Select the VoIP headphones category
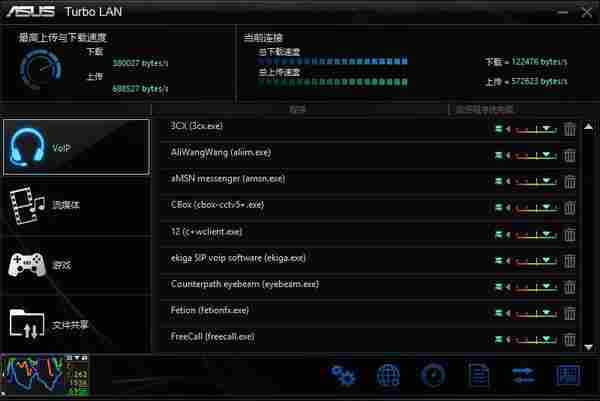The width and height of the screenshot is (600, 401). pos(76,147)
